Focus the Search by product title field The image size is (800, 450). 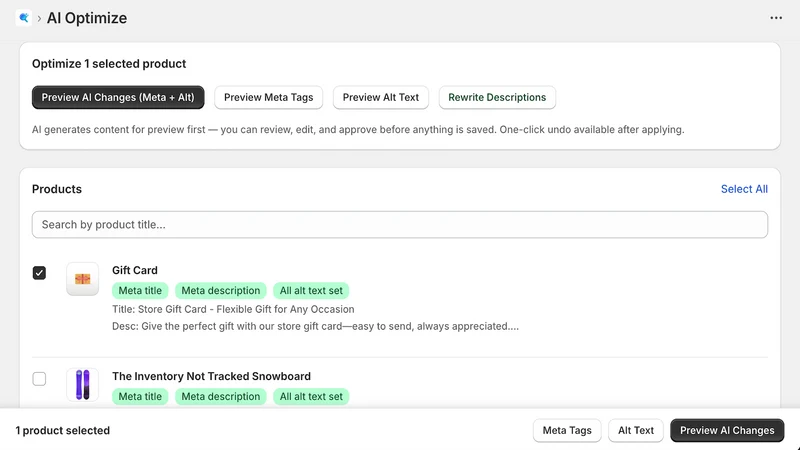click(399, 224)
